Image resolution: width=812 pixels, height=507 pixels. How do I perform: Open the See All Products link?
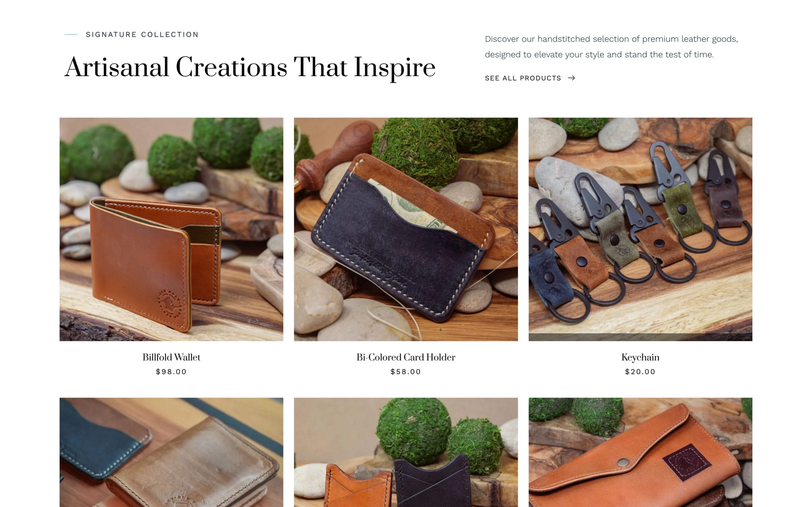(530, 78)
